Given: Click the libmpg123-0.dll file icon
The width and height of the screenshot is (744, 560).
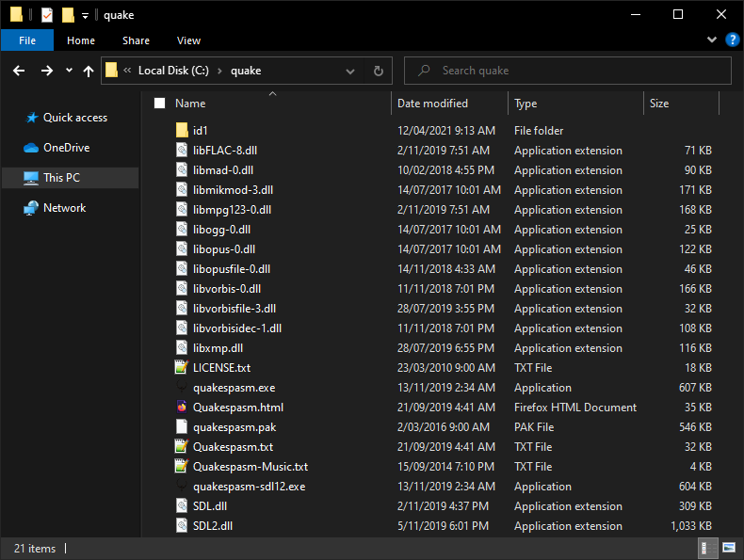Looking at the screenshot, I should coord(182,210).
